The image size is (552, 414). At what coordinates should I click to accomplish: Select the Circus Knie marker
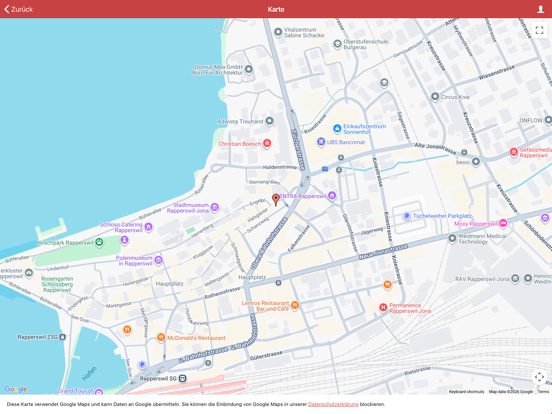(x=435, y=96)
